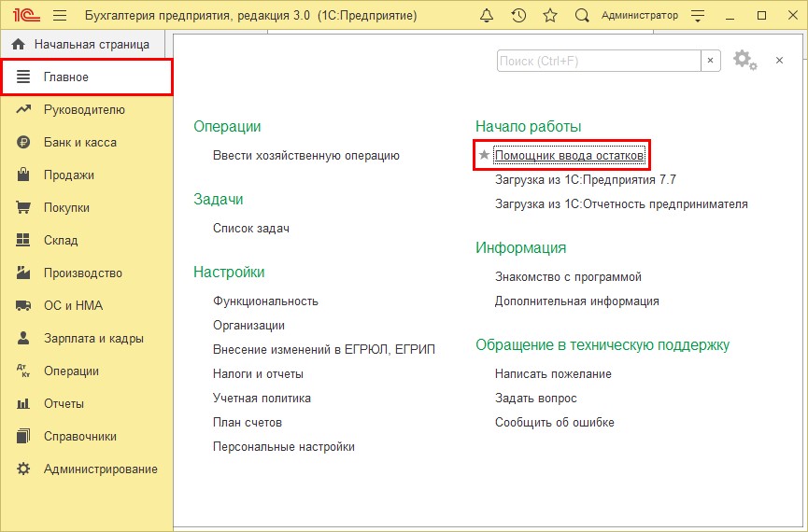Viewport: 808px width, 532px height.
Task: Open the Отчеты section
Action: [x=87, y=403]
